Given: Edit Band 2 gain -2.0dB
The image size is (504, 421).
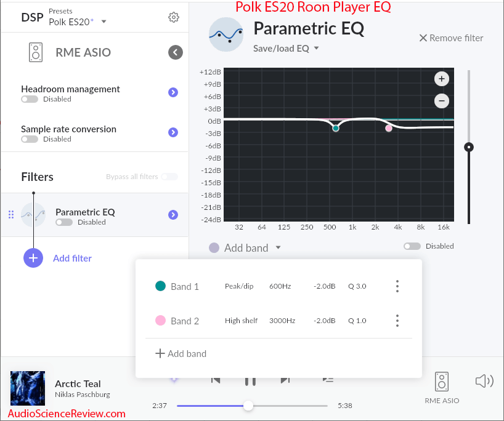Looking at the screenshot, I should pyautogui.click(x=324, y=321).
